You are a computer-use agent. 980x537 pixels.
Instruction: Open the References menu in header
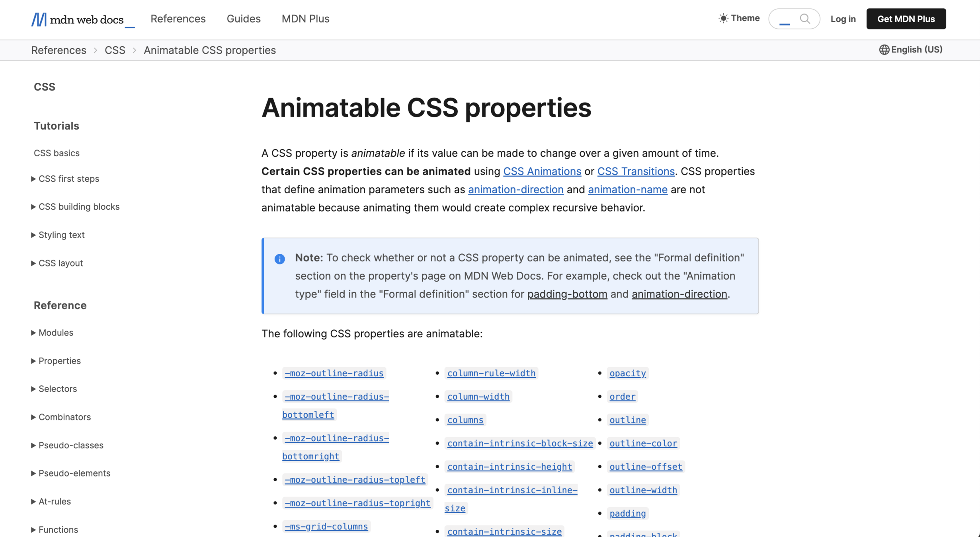178,19
